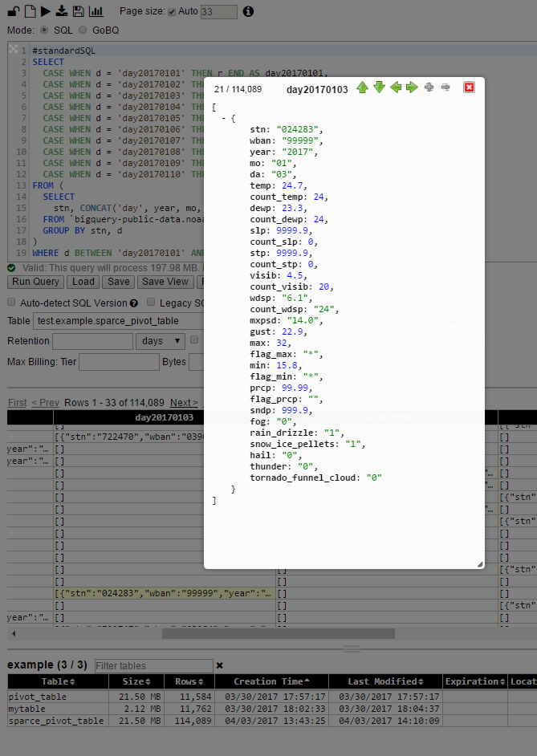The image size is (537, 756).
Task: Toggle the Legacy SQL checkbox
Action: pos(151,302)
